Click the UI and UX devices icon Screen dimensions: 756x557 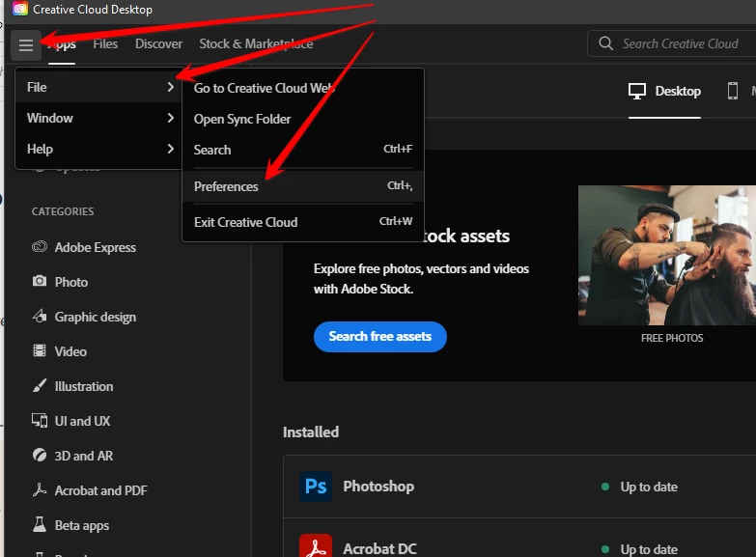tap(40, 421)
